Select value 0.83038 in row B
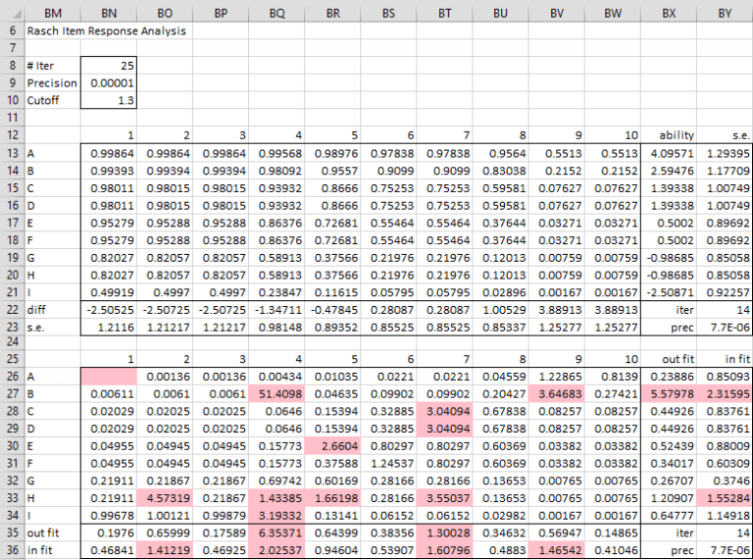Image resolution: width=753 pixels, height=560 pixels. 500,171
